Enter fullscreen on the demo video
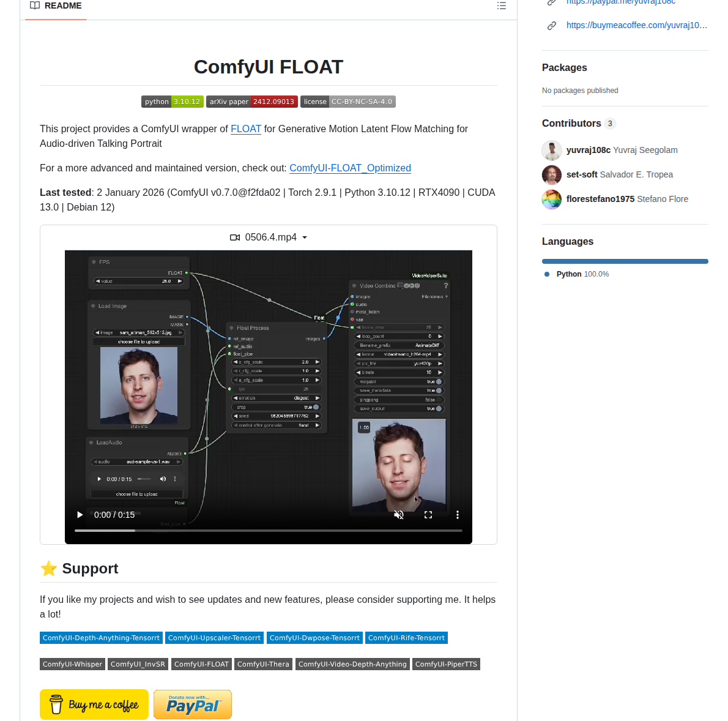The image size is (728, 721). (x=428, y=515)
